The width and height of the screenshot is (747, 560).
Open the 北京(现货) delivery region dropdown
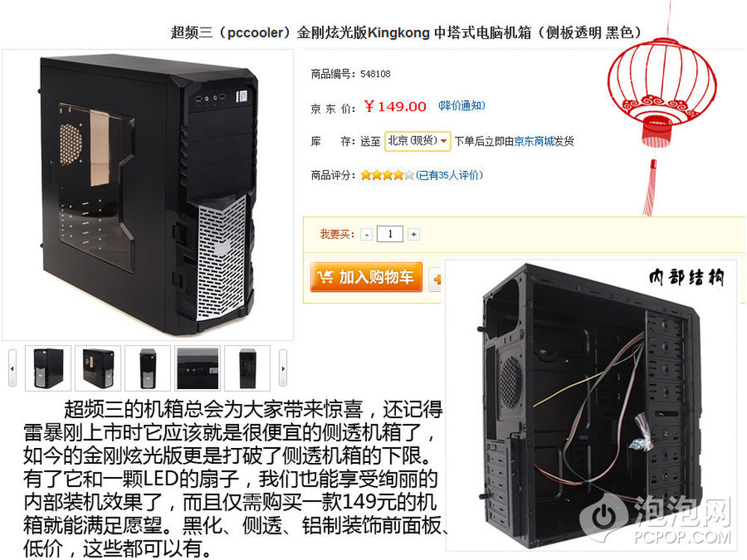(418, 141)
